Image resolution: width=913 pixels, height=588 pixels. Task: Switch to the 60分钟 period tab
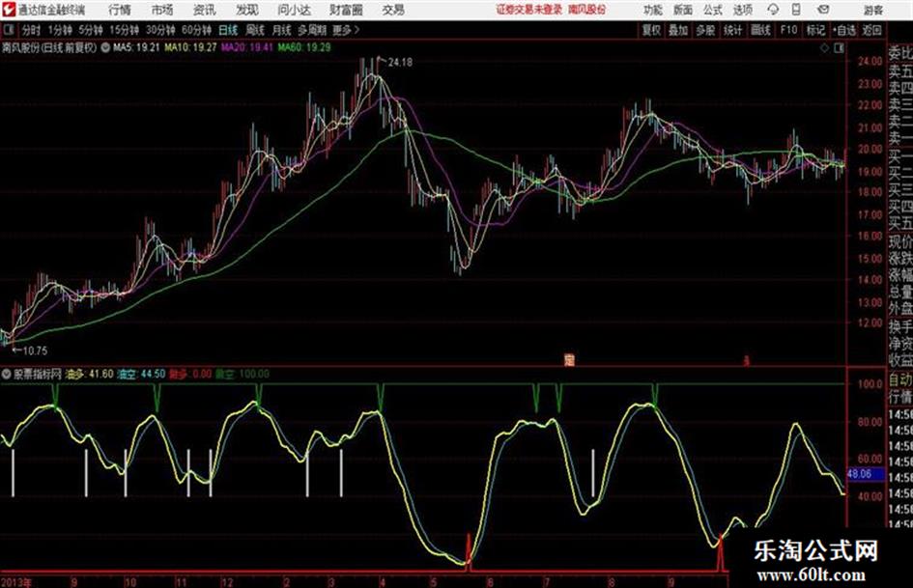196,30
